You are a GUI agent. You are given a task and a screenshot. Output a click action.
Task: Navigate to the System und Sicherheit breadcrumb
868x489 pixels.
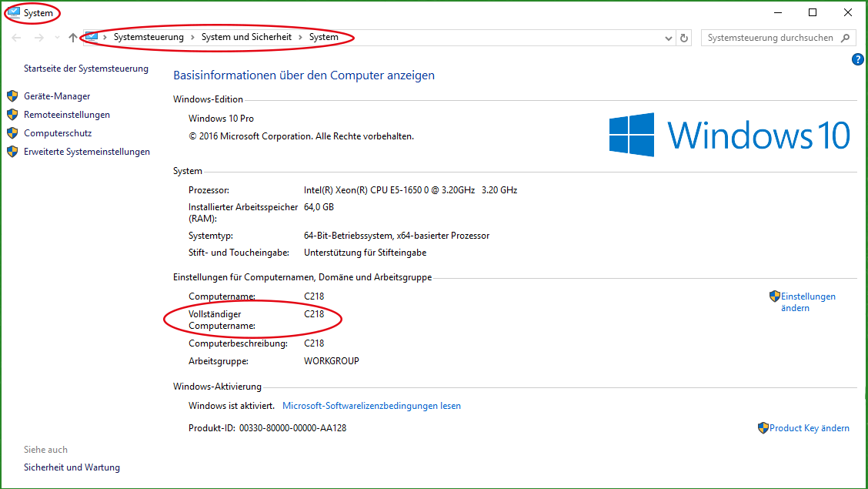(x=246, y=37)
